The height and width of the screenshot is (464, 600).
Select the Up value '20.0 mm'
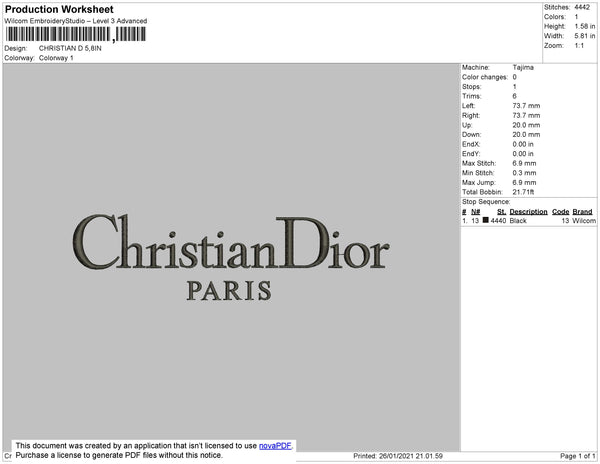(526, 125)
